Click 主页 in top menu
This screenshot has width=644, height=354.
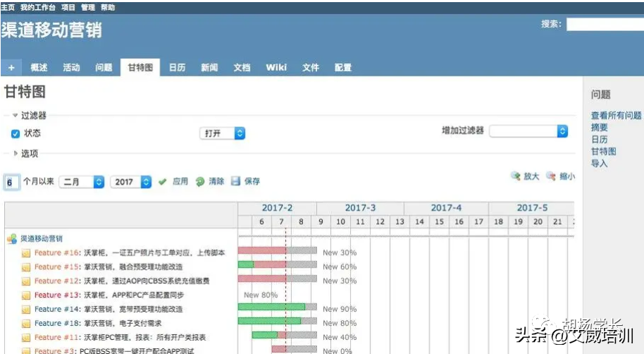[8, 7]
